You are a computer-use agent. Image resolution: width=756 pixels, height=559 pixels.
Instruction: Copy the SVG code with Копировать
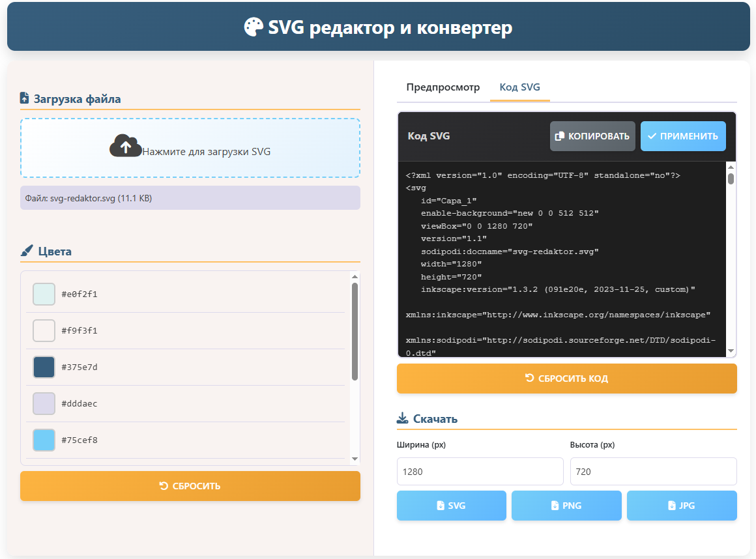[592, 136]
